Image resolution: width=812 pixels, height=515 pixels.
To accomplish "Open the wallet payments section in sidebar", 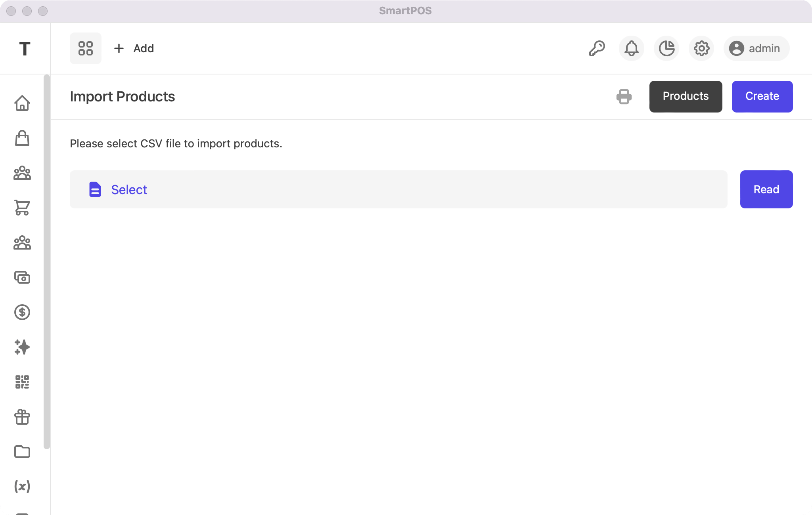I will [x=23, y=278].
